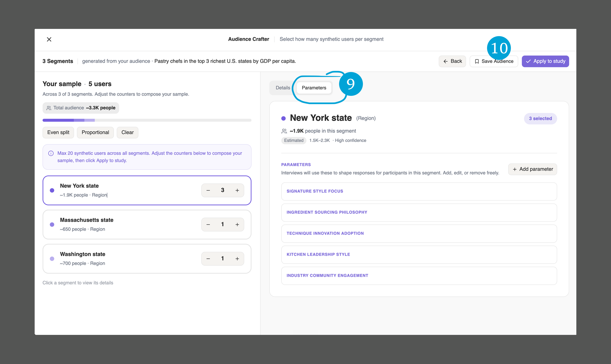This screenshot has height=364, width=611.
Task: Click the Total audience people icon
Action: (x=49, y=108)
